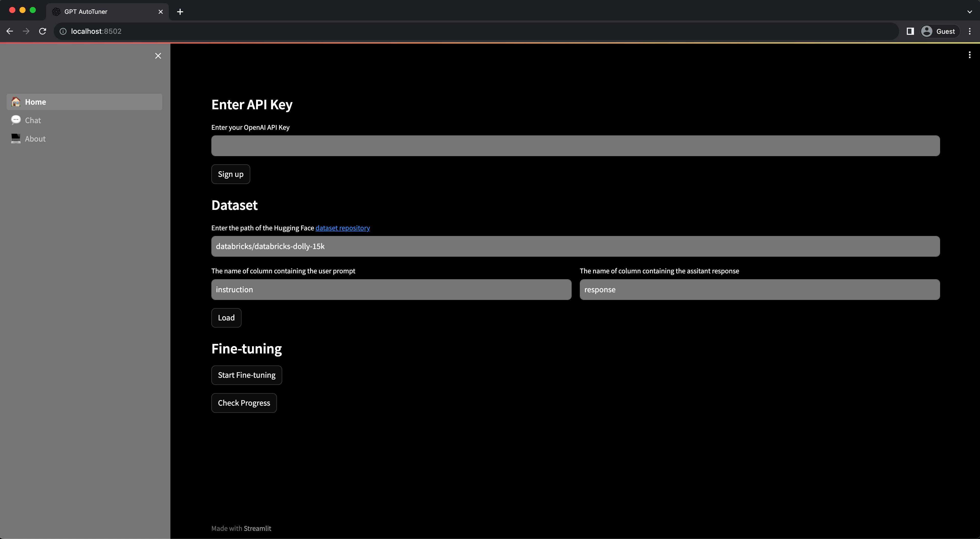Navigate to Home page in sidebar
Image resolution: width=980 pixels, height=539 pixels.
pyautogui.click(x=35, y=102)
